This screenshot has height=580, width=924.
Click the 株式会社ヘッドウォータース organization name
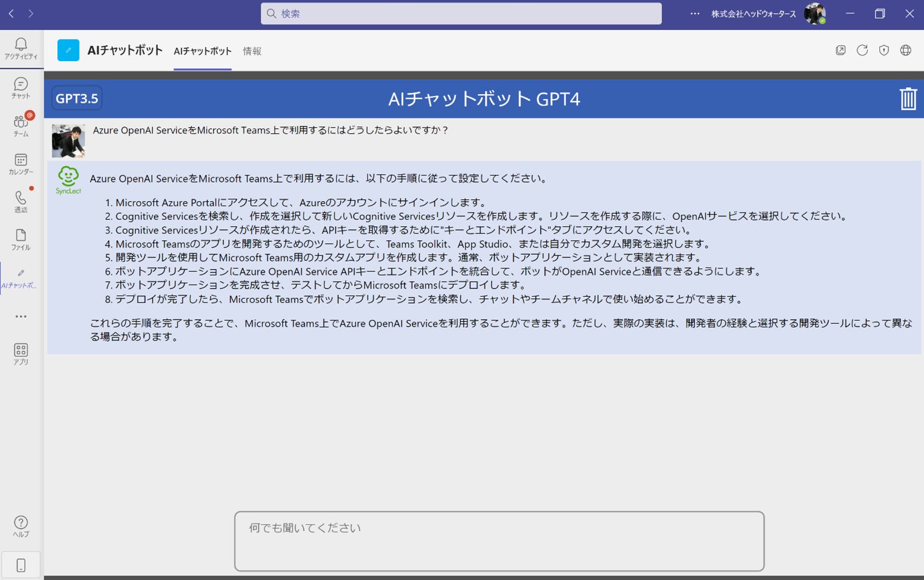coord(754,13)
